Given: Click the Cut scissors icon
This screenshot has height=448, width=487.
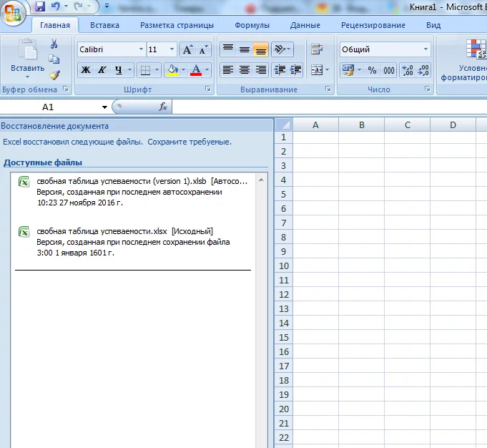Looking at the screenshot, I should click(x=54, y=44).
